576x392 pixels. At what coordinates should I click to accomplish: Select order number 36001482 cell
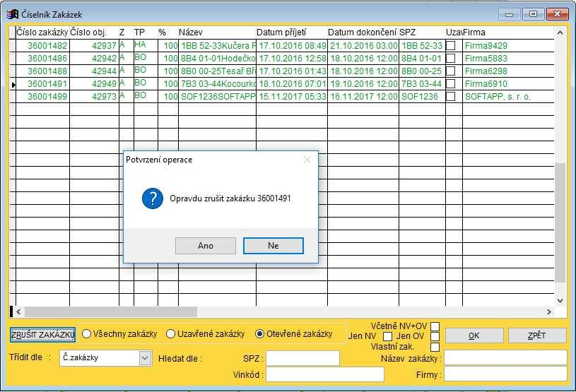[x=42, y=45]
